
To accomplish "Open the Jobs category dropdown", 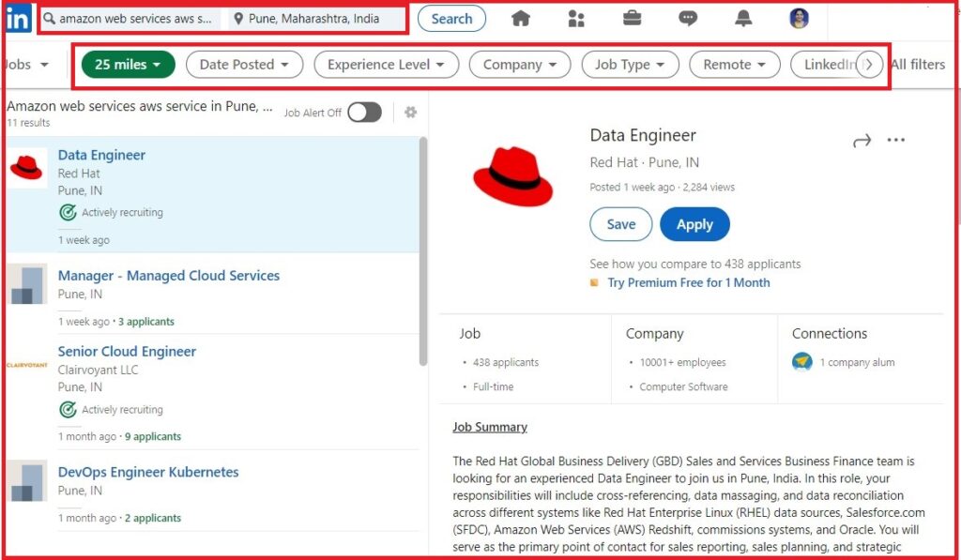I will coord(25,65).
